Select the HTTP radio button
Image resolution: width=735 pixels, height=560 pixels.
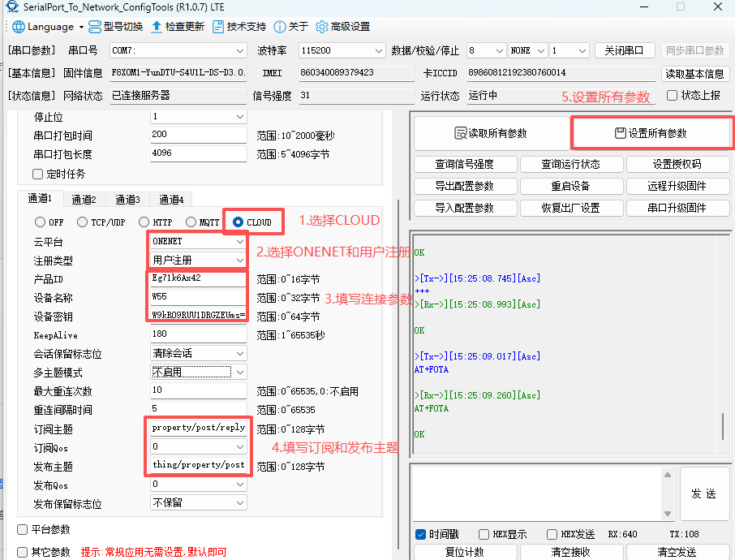144,222
